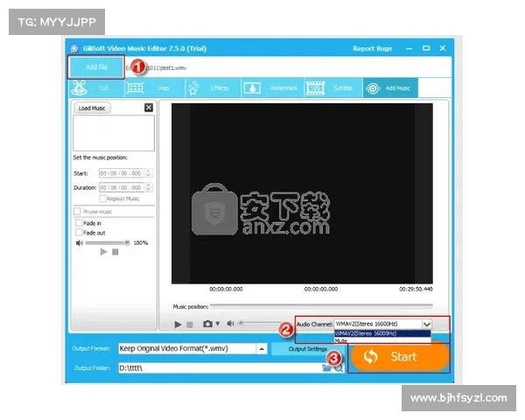Viewport: 525px width, 420px height.
Task: Click the Add Music disc icon
Action: pos(373,88)
